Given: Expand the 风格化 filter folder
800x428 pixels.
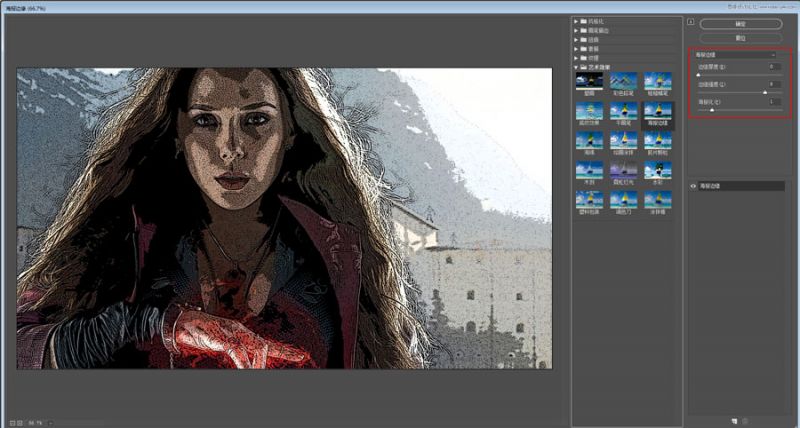Looking at the screenshot, I should click(578, 21).
